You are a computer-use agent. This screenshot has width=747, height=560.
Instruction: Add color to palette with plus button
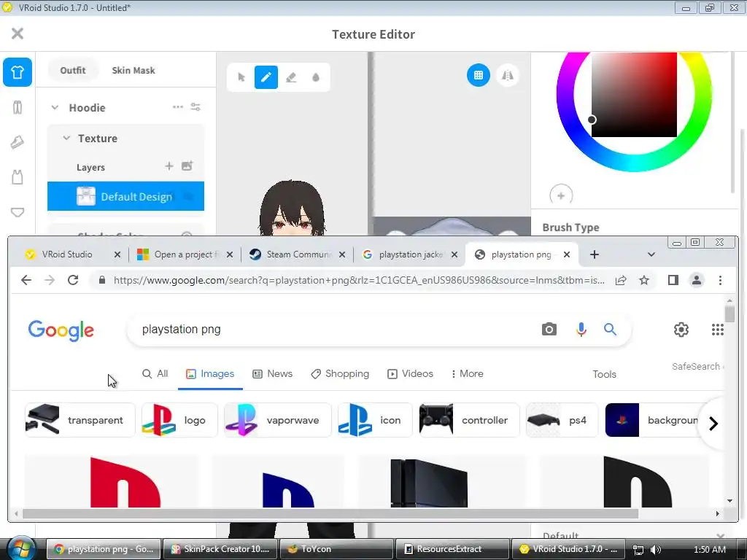(561, 195)
